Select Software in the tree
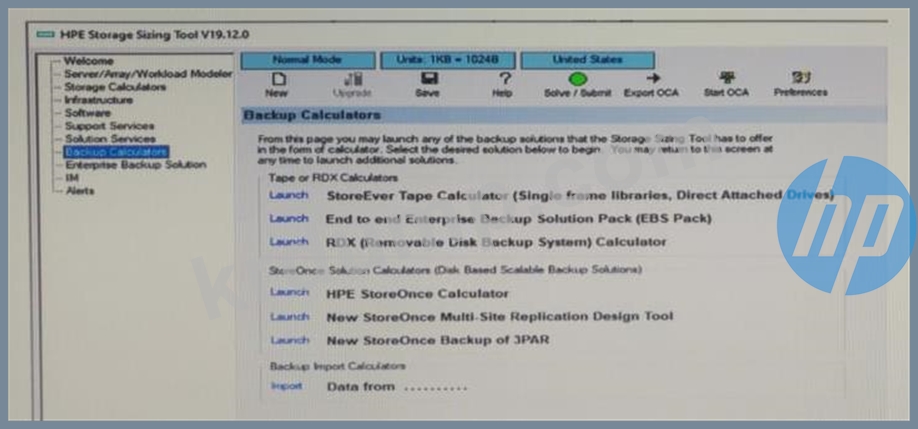Viewport: 918px width, 429px height. [87, 112]
